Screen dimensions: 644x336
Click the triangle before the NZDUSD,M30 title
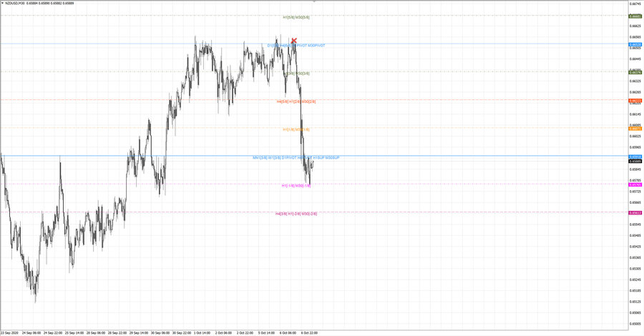(x=2, y=3)
